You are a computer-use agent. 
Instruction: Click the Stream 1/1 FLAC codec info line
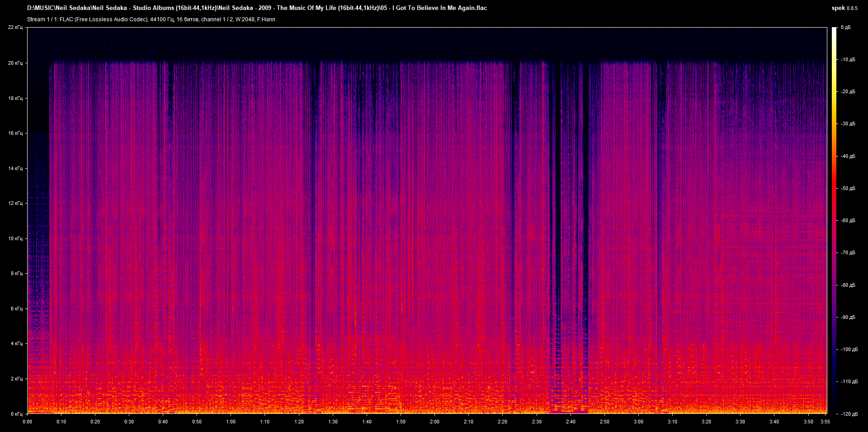151,19
